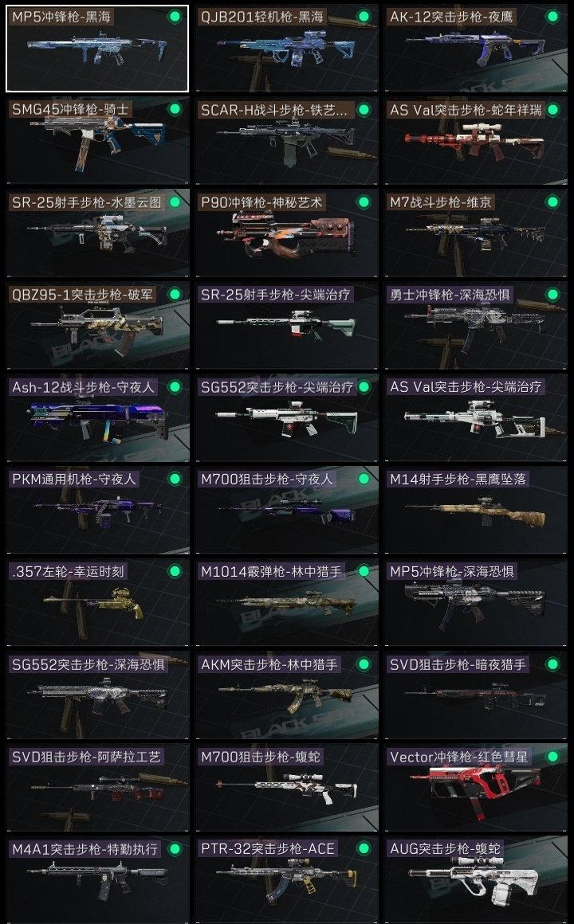Image resolution: width=574 pixels, height=924 pixels.
Task: Click green dot on AK-12突击步枪-夜鹰 card
Action: tap(552, 17)
